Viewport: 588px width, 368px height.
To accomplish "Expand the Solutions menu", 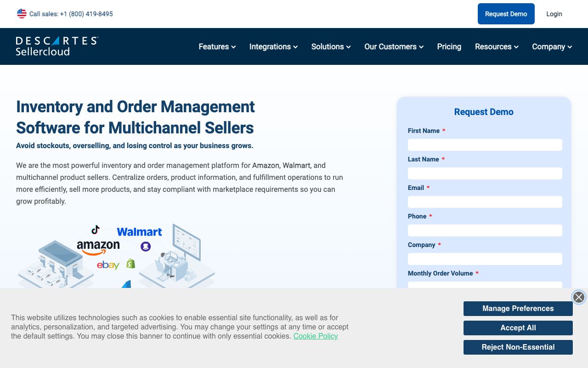I will [331, 46].
